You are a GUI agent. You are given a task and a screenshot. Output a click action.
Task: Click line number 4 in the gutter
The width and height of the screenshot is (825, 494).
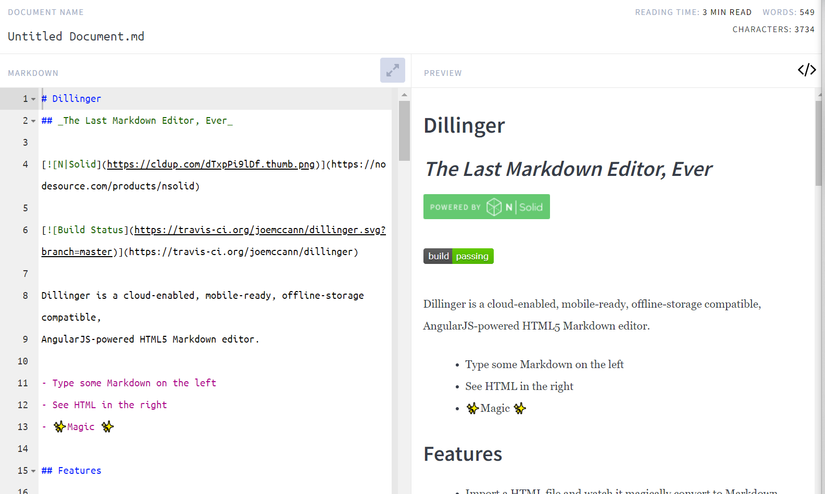(25, 165)
